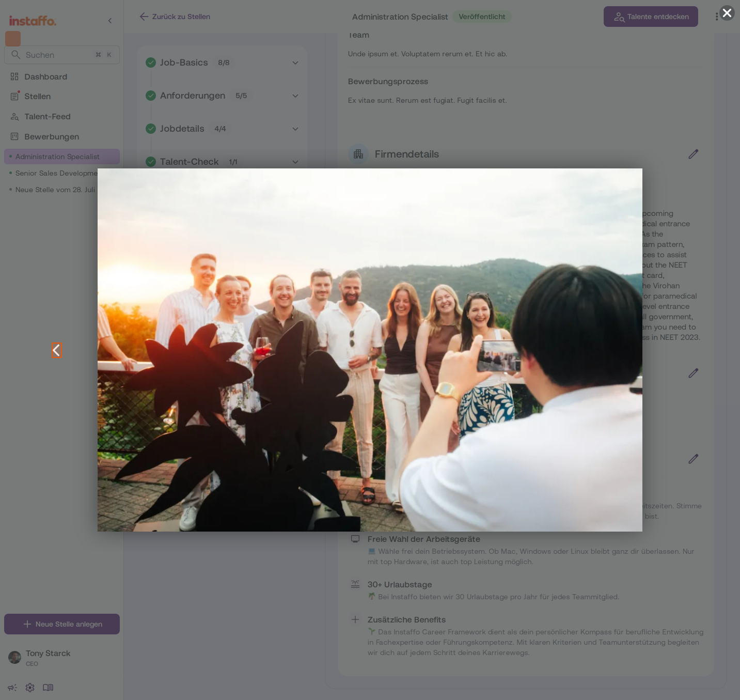
Task: Toggle the Anforderungen completed checkmark
Action: (x=151, y=96)
